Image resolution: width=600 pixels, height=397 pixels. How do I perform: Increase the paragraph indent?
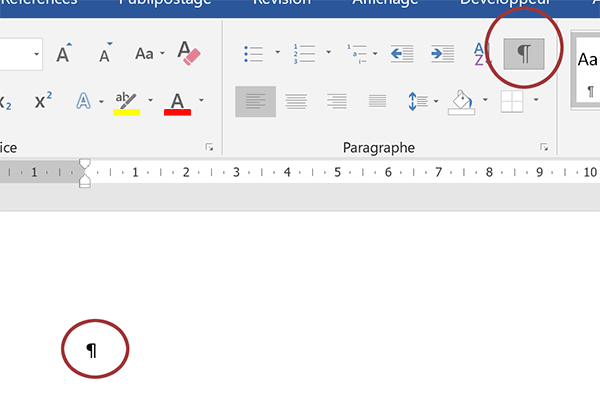(443, 54)
